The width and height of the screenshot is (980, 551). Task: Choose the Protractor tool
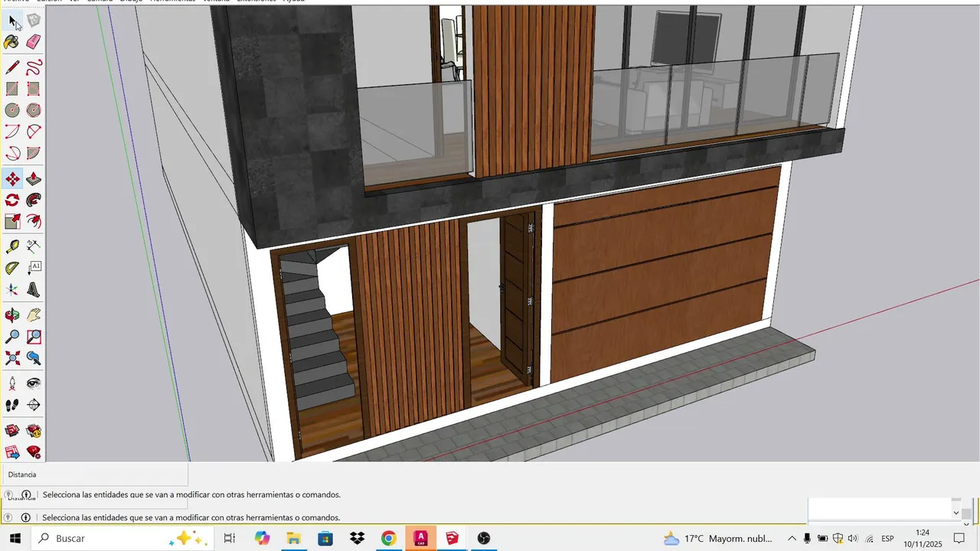(x=13, y=268)
